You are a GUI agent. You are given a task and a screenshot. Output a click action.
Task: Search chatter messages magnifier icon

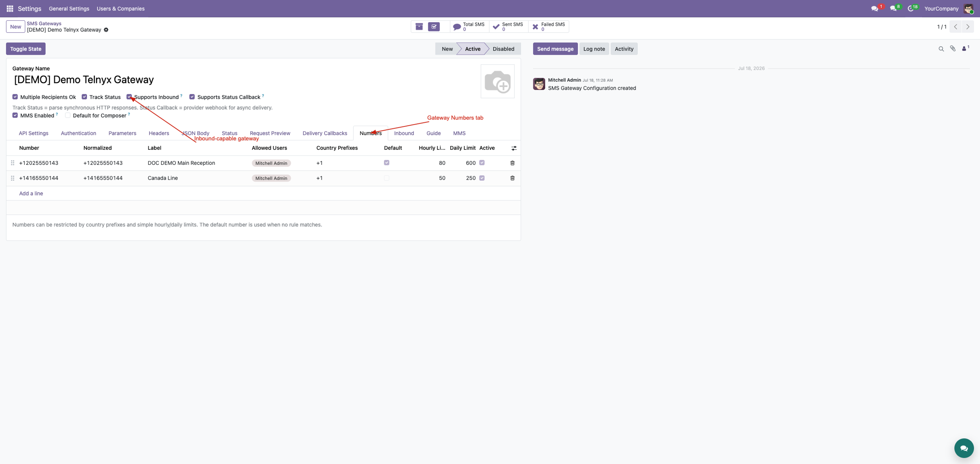pos(941,49)
